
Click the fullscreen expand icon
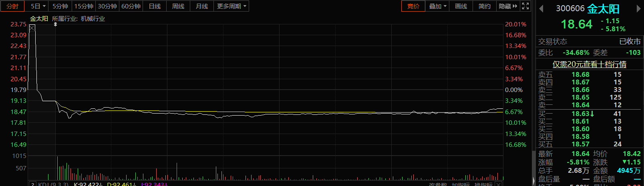525,6
